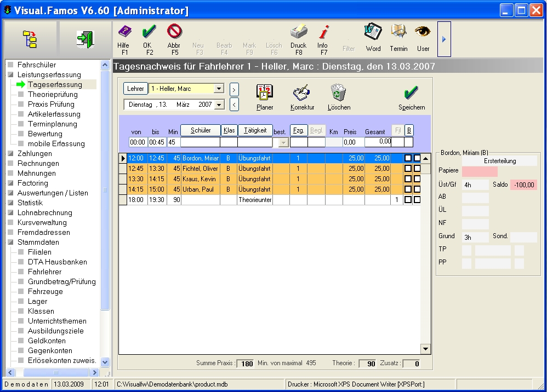The image size is (547, 392).
Task: Select Theorieprüfung in the navigation tree
Action: click(53, 94)
